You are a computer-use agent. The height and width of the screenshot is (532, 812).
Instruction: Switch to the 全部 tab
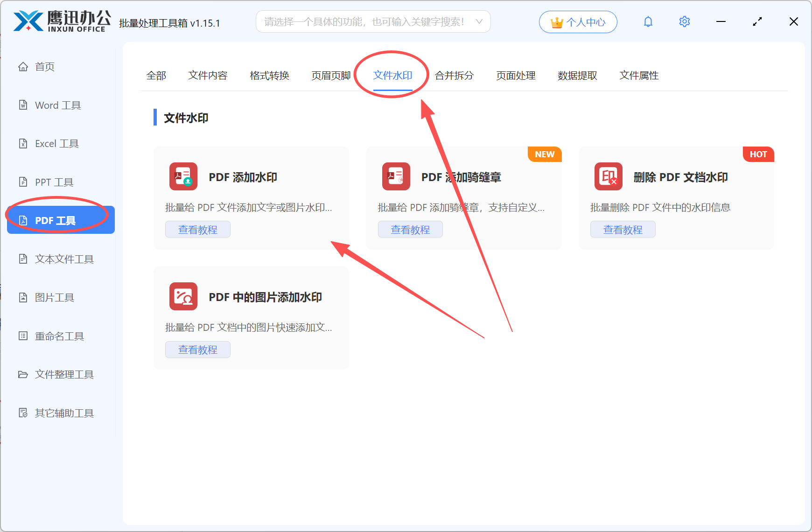[x=156, y=75]
